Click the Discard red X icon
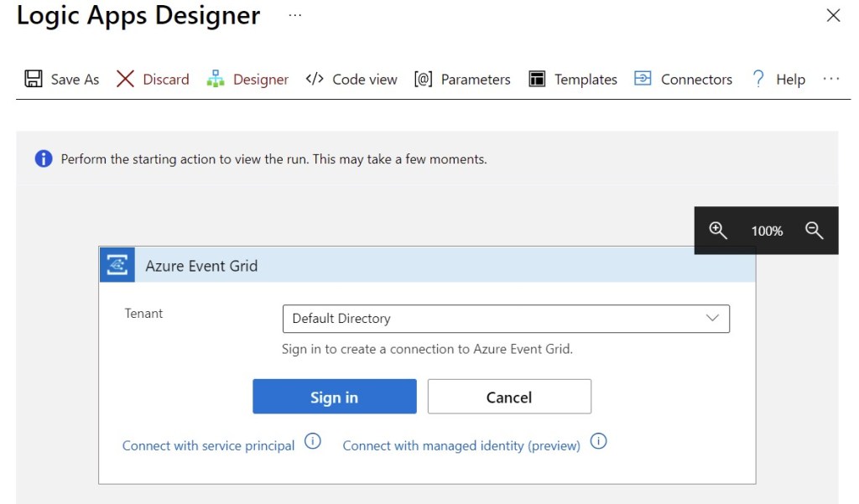Viewport: 859px width, 504px height. coord(126,79)
